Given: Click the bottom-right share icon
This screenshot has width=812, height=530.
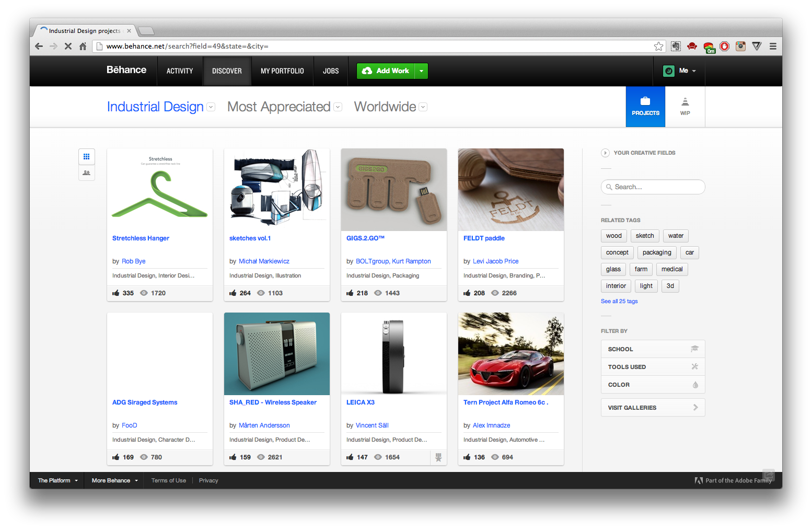Looking at the screenshot, I should pyautogui.click(x=768, y=475).
